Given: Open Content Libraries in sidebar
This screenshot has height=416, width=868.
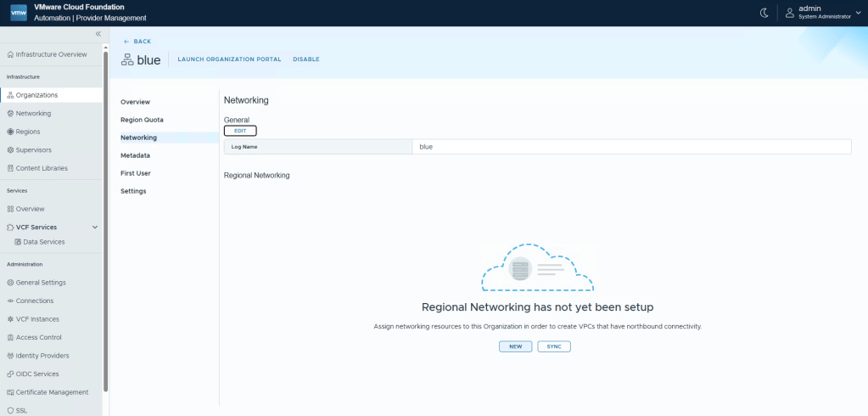Looking at the screenshot, I should point(42,168).
